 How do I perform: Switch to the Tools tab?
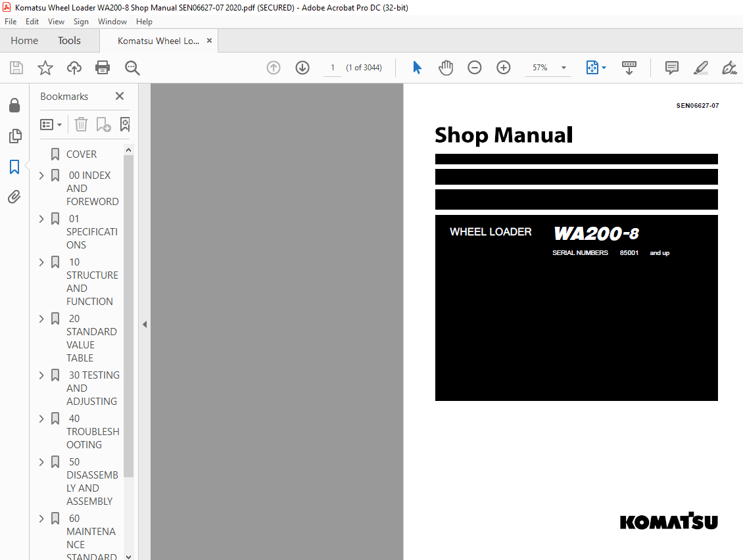pos(69,40)
